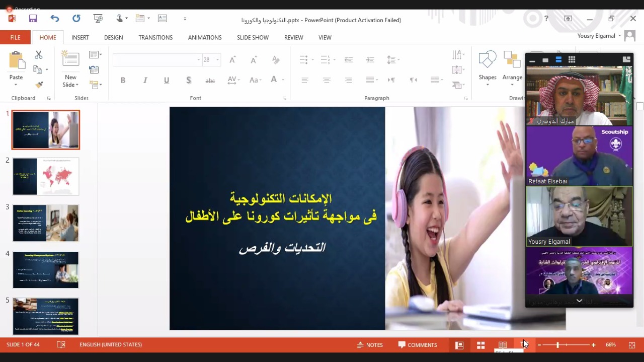The image size is (644, 362).
Task: Open the FILE menu
Action: pos(15,38)
